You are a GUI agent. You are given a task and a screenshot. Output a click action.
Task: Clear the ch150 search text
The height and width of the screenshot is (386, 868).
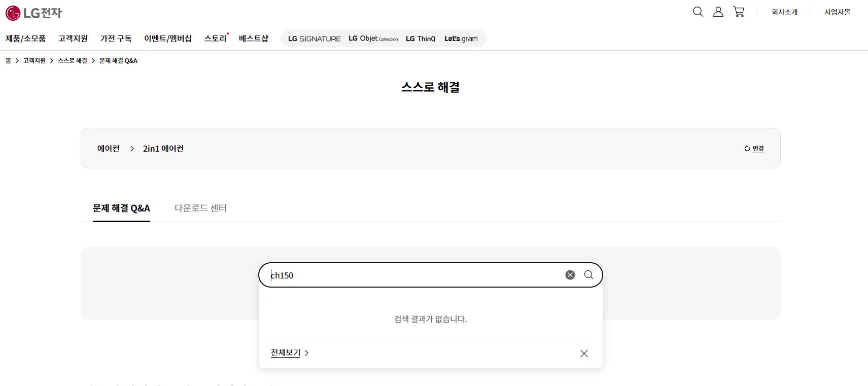(570, 275)
